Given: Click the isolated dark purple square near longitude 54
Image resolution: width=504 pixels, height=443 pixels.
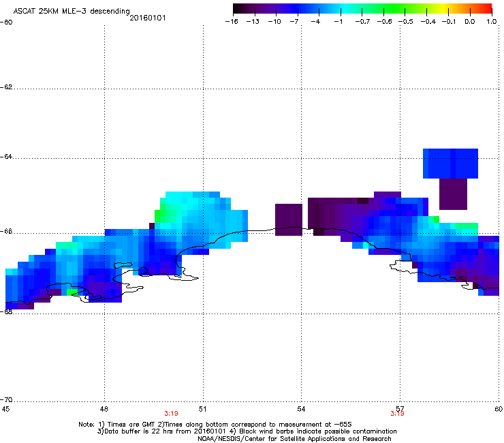Looking at the screenshot, I should pyautogui.click(x=289, y=219).
